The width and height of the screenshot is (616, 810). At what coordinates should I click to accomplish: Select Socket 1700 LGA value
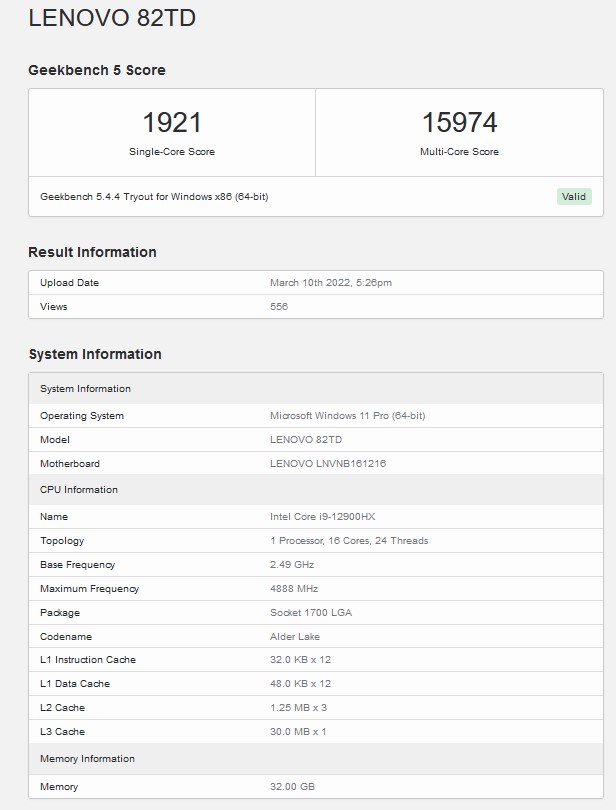(x=311, y=613)
